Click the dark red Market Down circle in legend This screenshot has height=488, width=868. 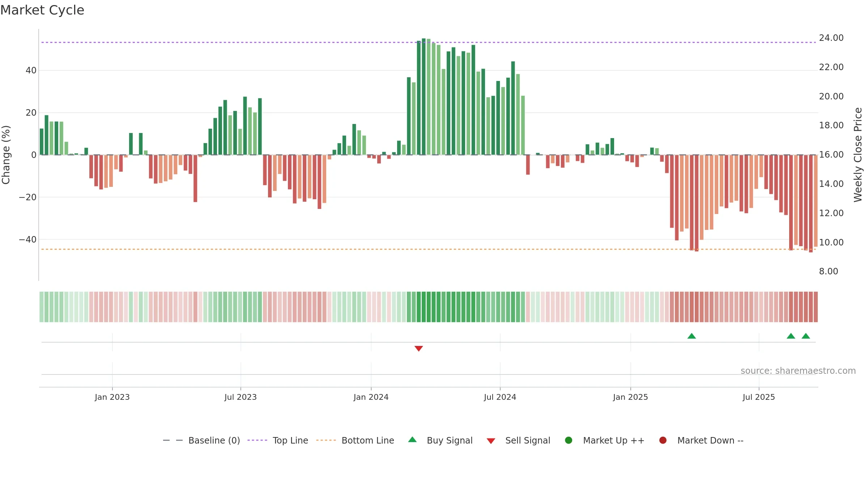point(663,440)
